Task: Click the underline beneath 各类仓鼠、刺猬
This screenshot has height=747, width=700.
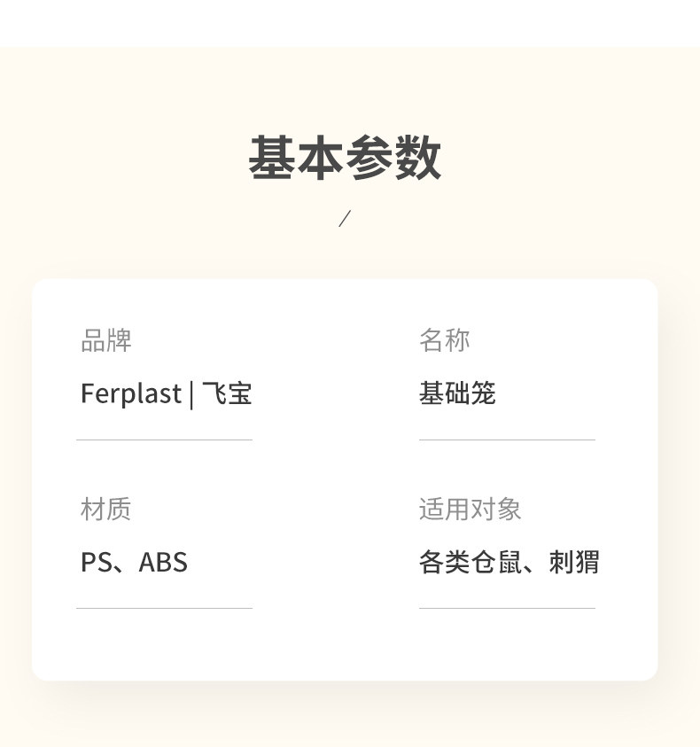Action: [507, 608]
